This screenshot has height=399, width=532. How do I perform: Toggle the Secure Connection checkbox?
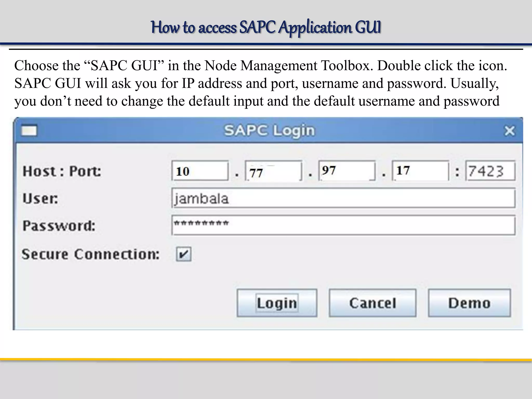click(184, 254)
